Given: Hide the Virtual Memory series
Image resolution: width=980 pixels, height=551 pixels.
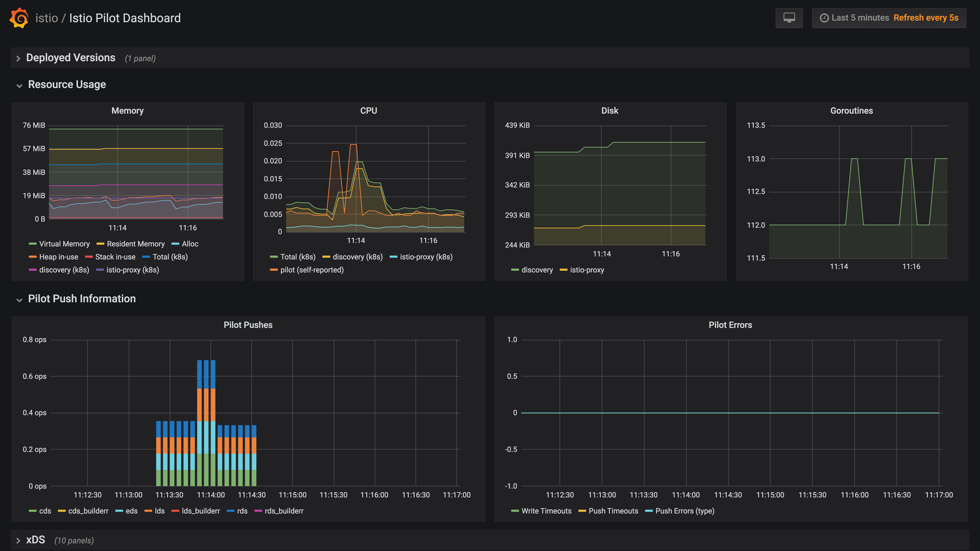Looking at the screenshot, I should (x=64, y=244).
